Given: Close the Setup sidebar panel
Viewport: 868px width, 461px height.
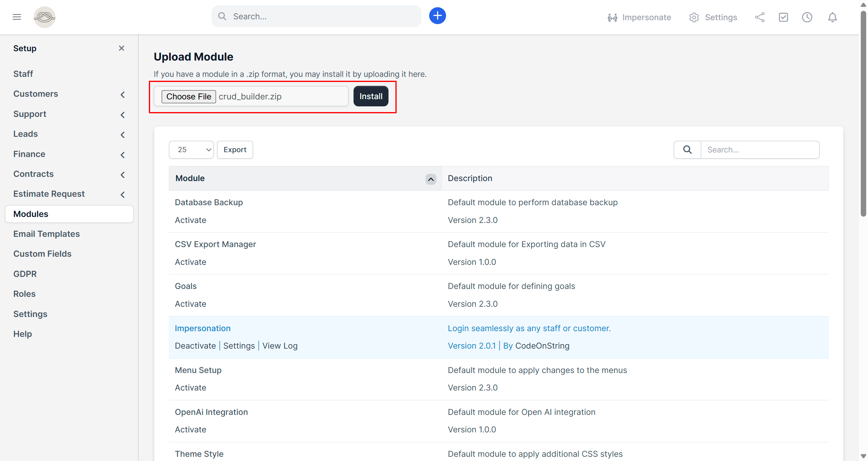Looking at the screenshot, I should click(122, 48).
